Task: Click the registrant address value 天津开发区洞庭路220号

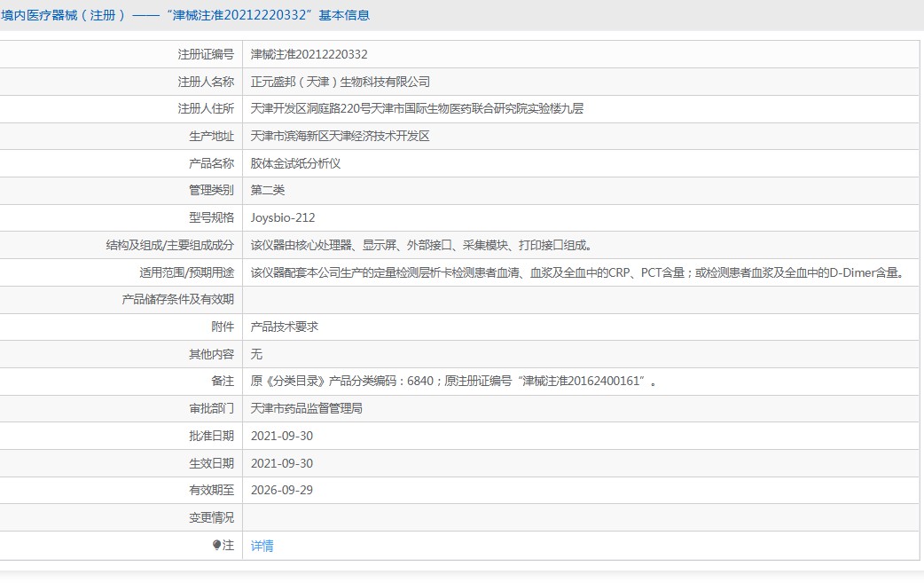Action: pyautogui.click(x=417, y=109)
